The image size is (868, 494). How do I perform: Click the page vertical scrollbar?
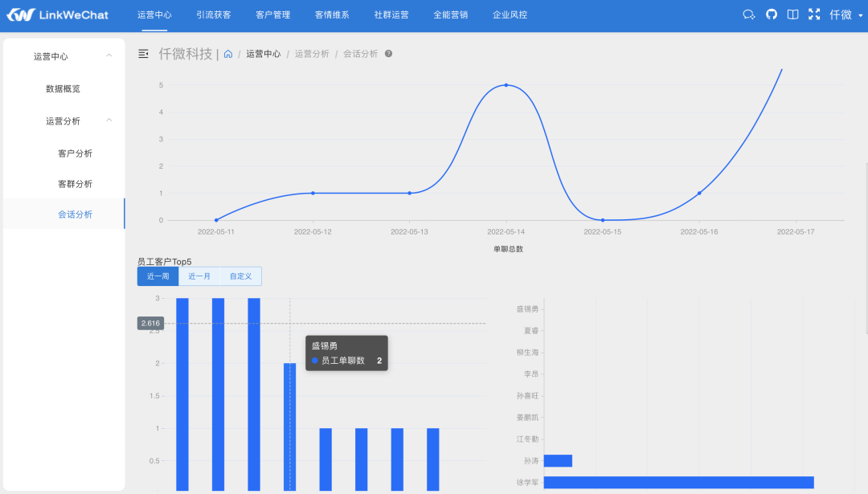click(x=866, y=248)
